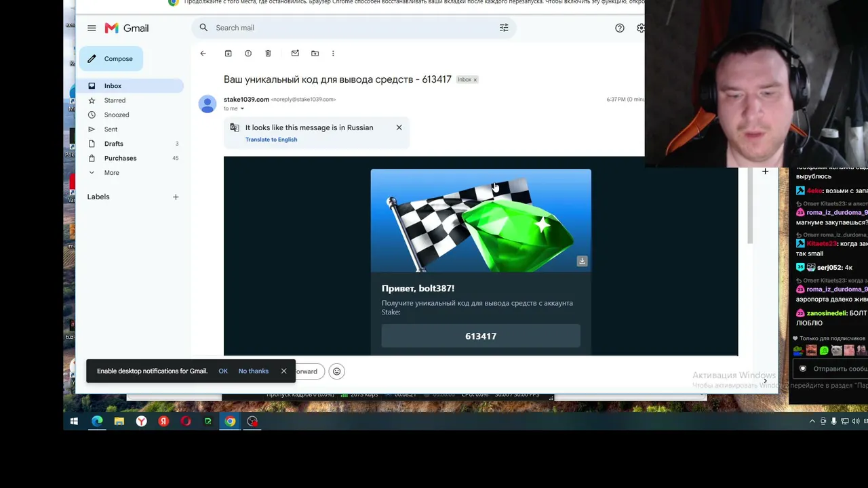
Task: Click stake1039.com sender avatar
Action: [x=208, y=104]
